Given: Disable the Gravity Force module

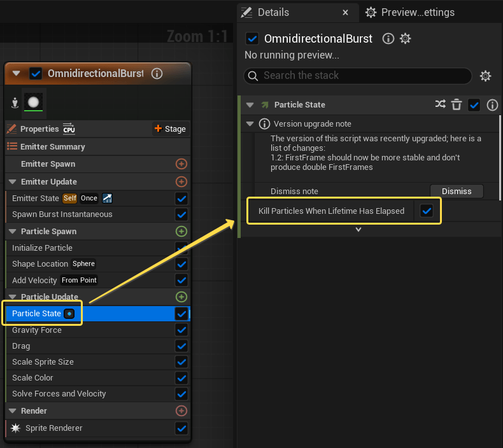Looking at the screenshot, I should pyautogui.click(x=181, y=330).
